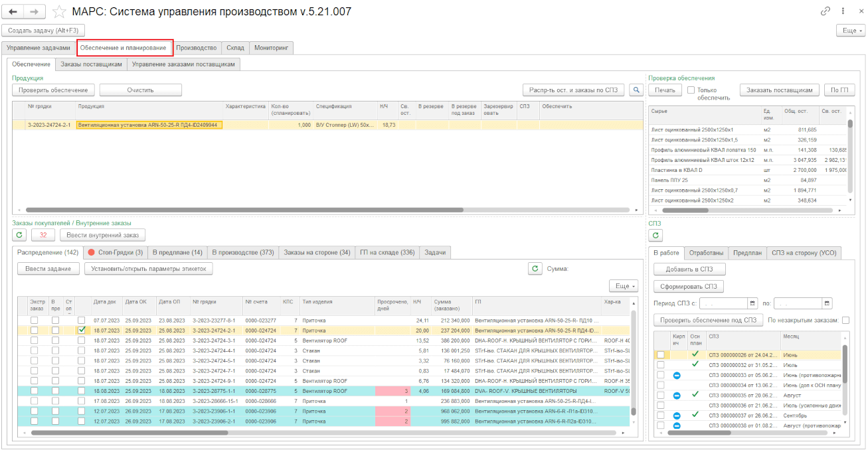
Task: Add page to favorites with star icon
Action: [59, 11]
